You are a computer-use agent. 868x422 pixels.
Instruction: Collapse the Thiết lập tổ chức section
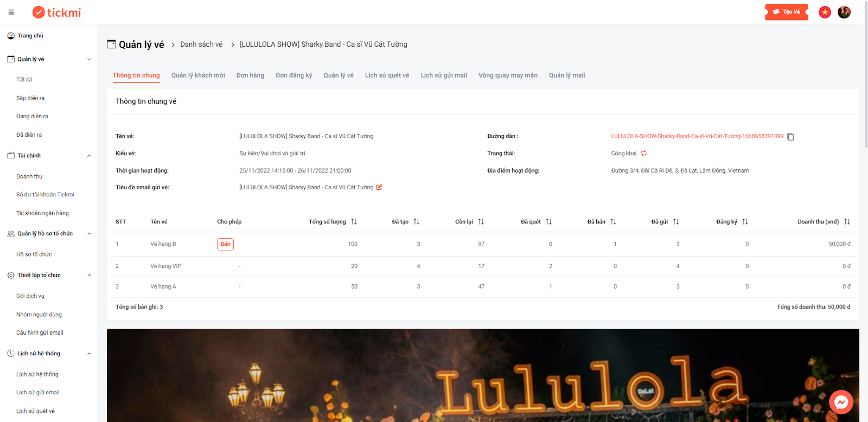point(89,276)
